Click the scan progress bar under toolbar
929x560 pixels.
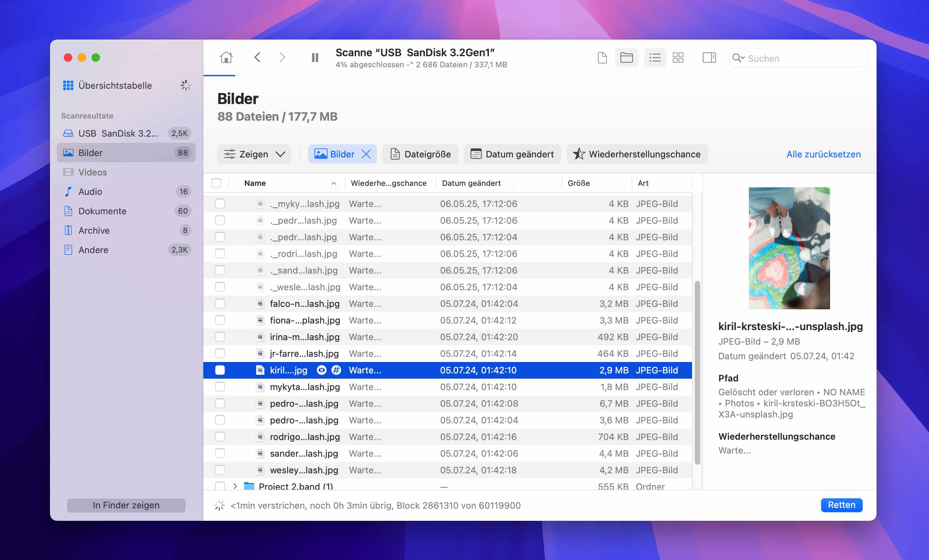[219, 75]
